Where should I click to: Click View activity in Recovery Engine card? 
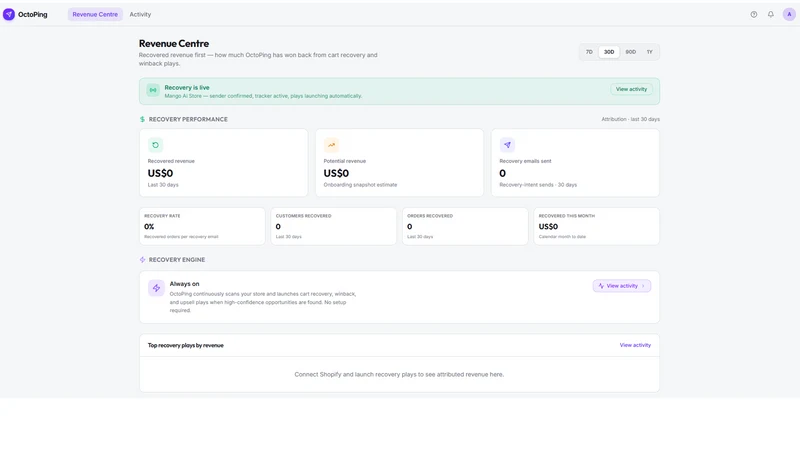coord(621,286)
